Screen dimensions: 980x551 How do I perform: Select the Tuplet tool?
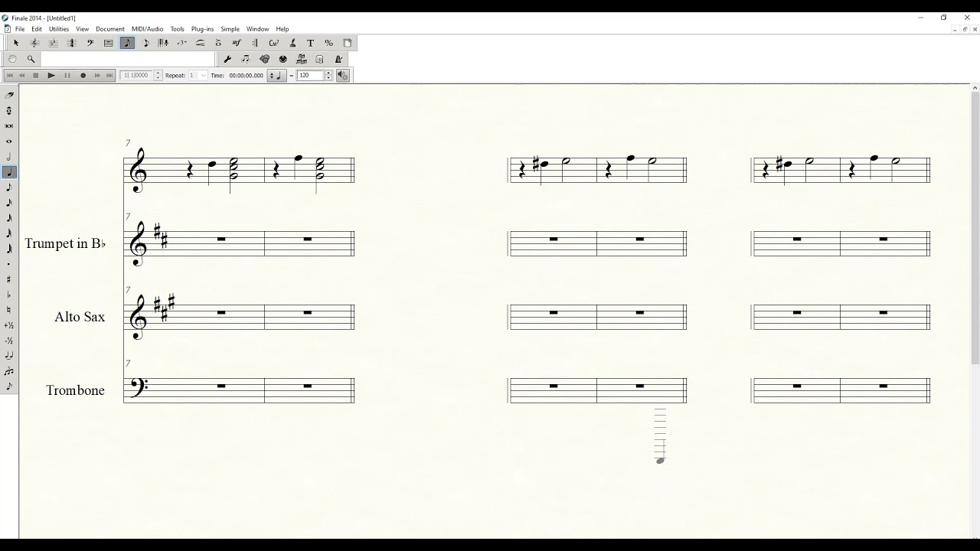182,43
